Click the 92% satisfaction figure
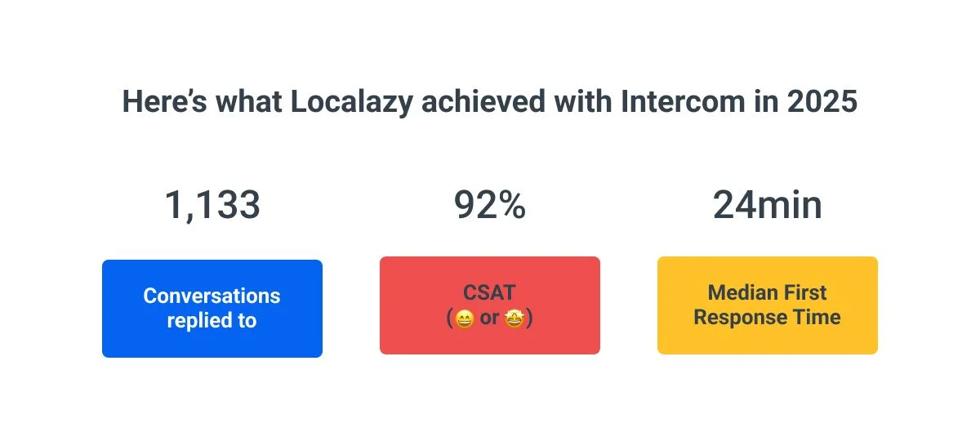Screen dimensions: 980x441 (490, 205)
